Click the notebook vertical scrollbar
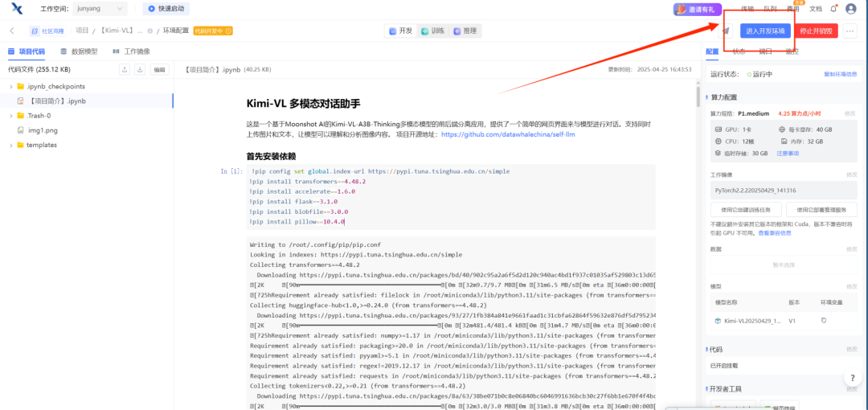The width and height of the screenshot is (868, 410). coord(698,97)
